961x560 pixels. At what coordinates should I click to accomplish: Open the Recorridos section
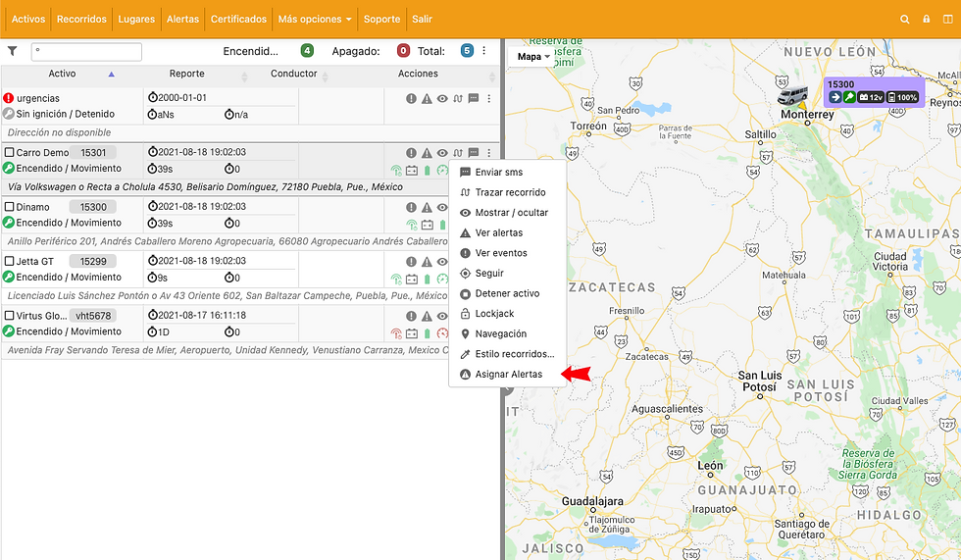pos(81,19)
